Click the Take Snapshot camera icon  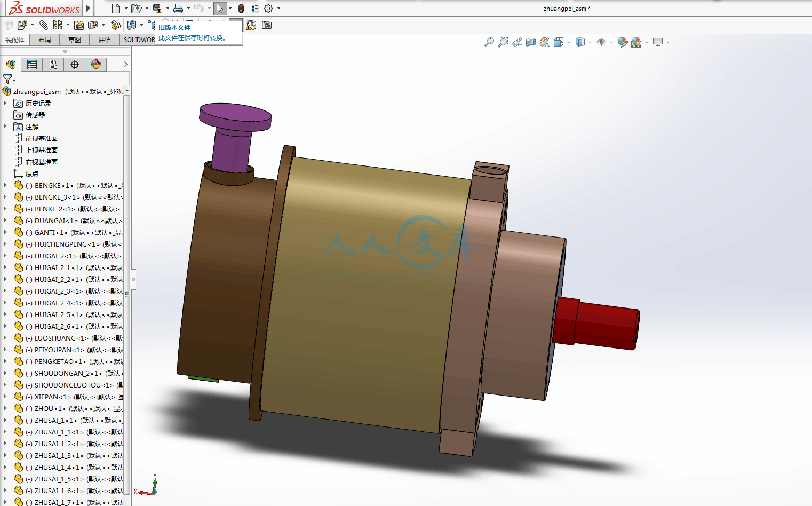267,25
